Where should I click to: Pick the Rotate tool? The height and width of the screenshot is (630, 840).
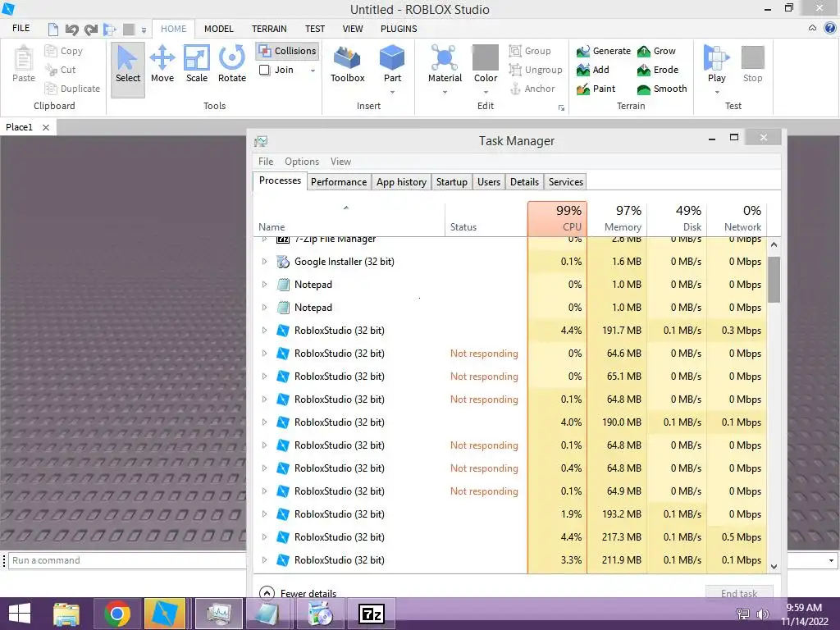pos(232,64)
